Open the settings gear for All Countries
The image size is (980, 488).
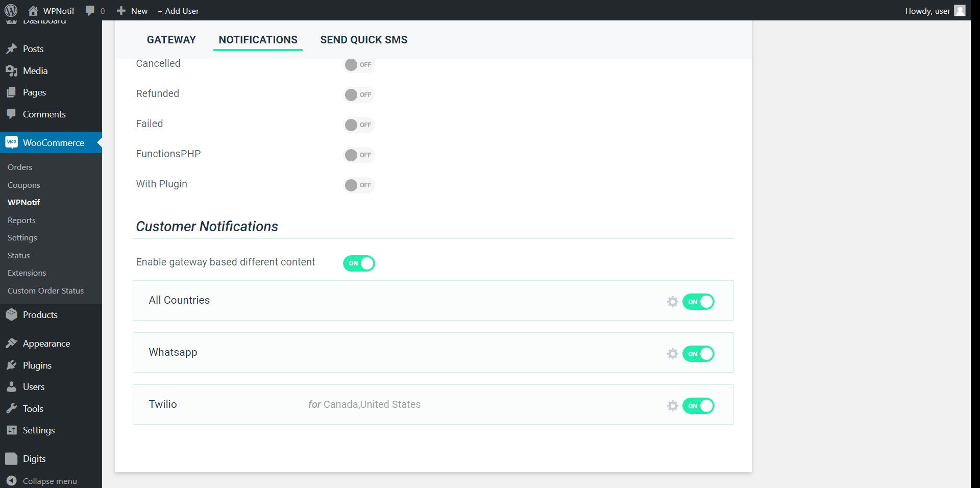click(x=673, y=302)
